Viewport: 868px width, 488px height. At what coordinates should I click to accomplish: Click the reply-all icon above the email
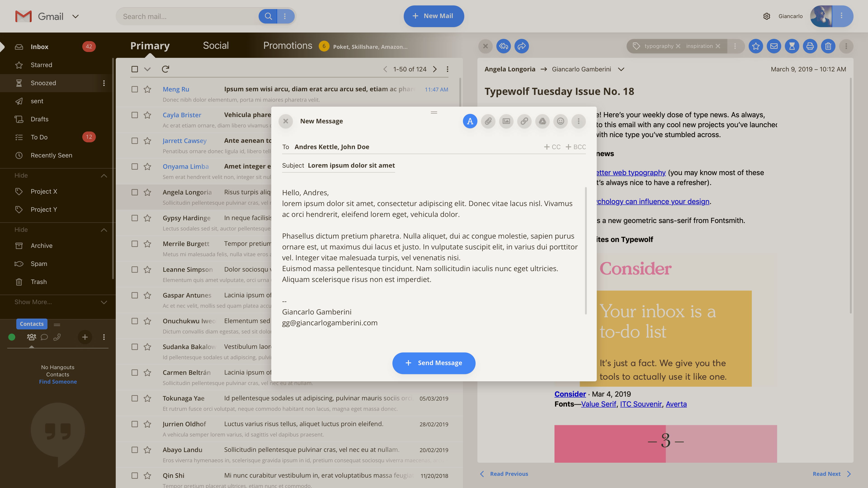coord(503,46)
